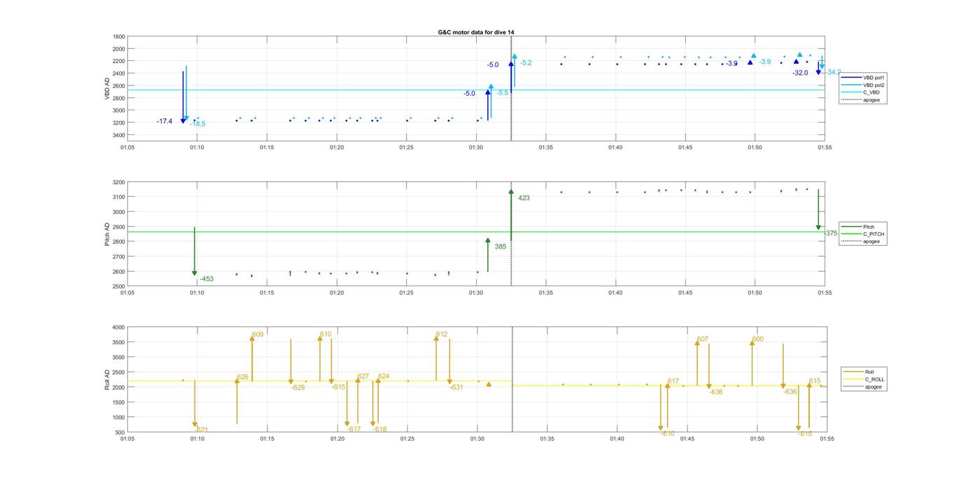Viewport: 980px width, 485px height.
Task: Click the "-610" roll data label
Action: 668,434
